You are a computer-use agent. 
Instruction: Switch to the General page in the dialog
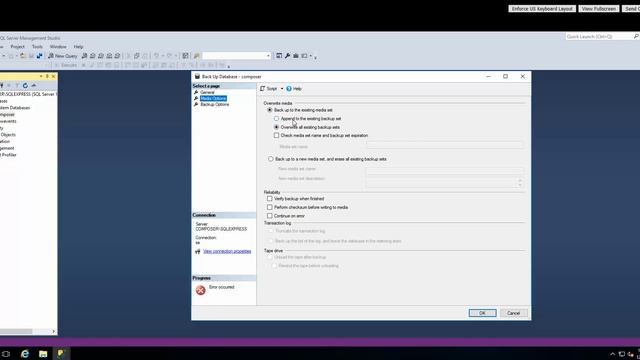207,93
